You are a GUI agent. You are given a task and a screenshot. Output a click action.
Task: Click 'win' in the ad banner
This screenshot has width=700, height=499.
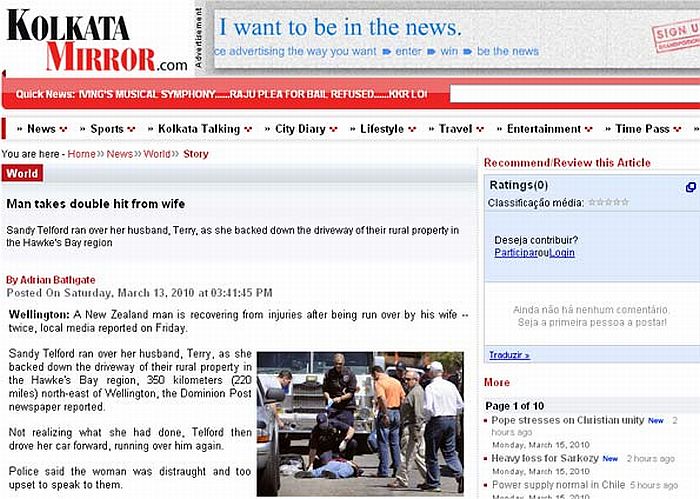(x=449, y=51)
